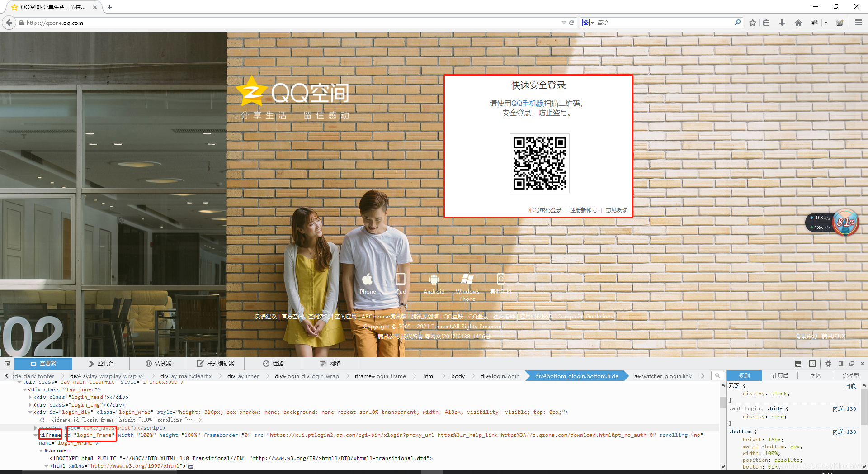
Task: Click the 内联:139 source link for .bottom
Action: click(844, 432)
